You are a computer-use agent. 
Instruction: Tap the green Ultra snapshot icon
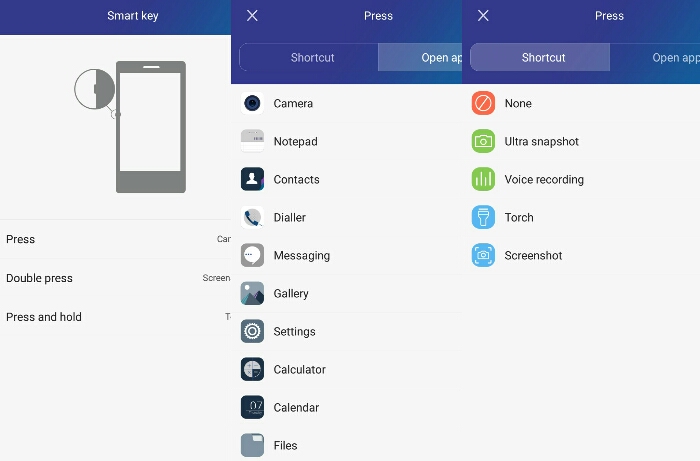483,141
